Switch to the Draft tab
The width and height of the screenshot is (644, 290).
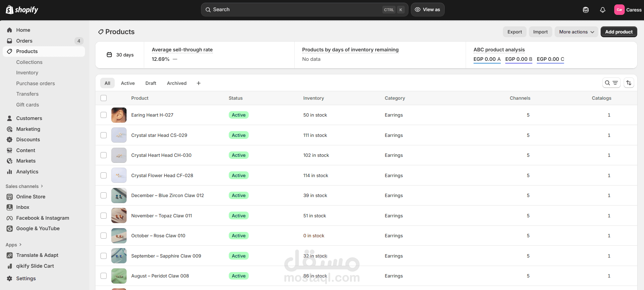click(151, 83)
